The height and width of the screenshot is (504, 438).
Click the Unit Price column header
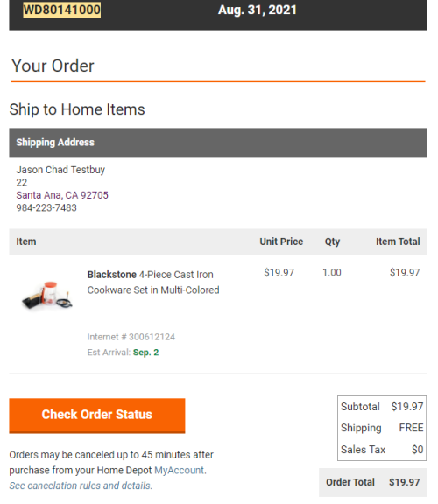coord(281,241)
